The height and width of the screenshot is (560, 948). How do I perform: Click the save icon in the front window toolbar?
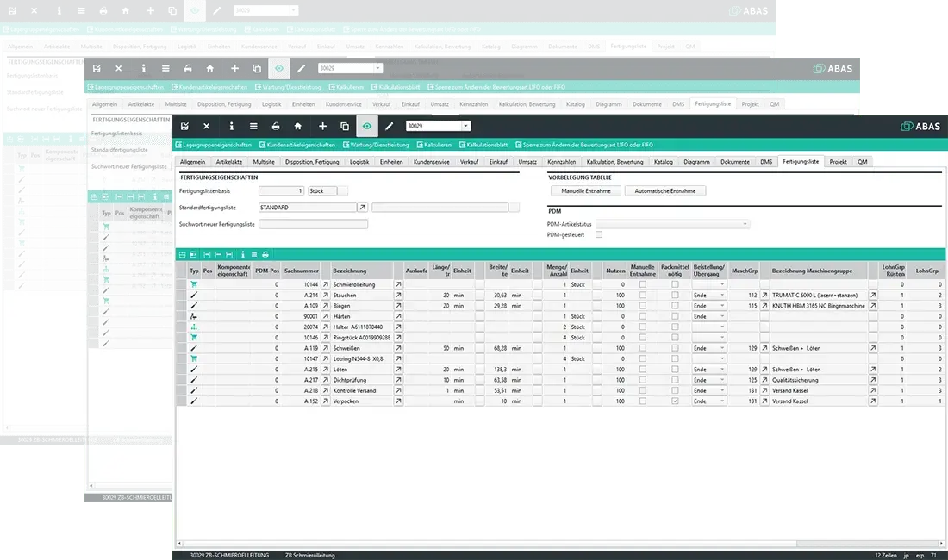click(x=184, y=126)
